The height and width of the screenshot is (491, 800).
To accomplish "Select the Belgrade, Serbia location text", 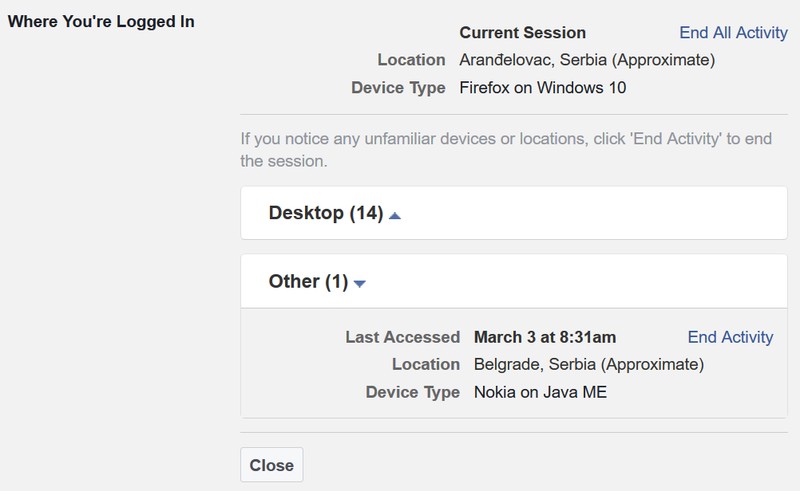I will point(589,364).
